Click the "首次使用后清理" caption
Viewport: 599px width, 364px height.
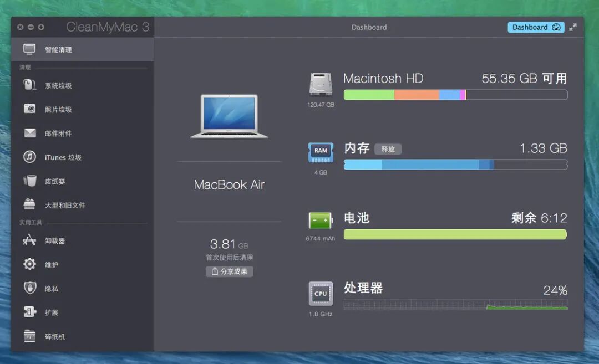coord(229,258)
